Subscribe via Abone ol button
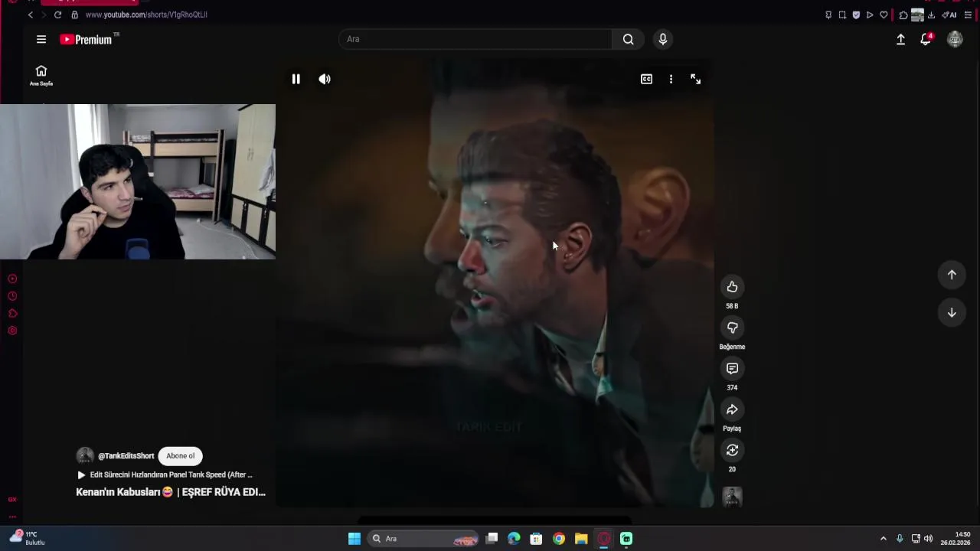 point(181,455)
